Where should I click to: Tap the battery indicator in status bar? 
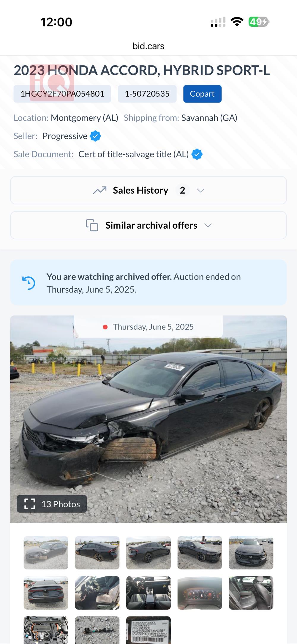(x=259, y=22)
